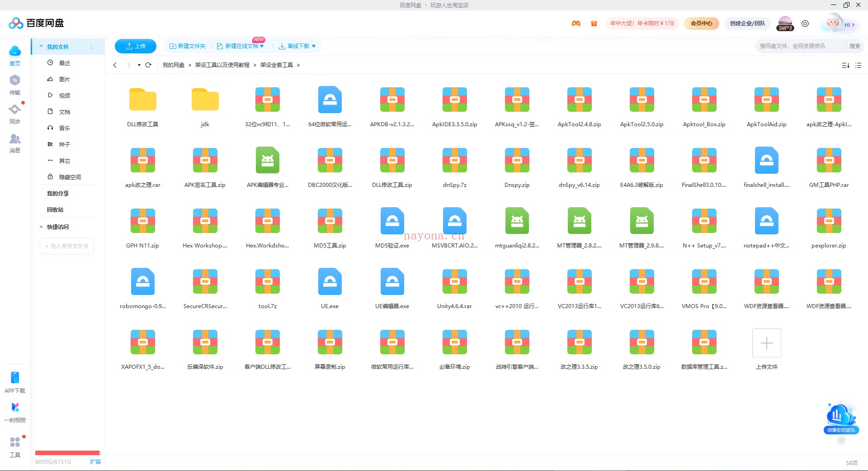
Task: Go back with the left arrow
Action: point(115,65)
